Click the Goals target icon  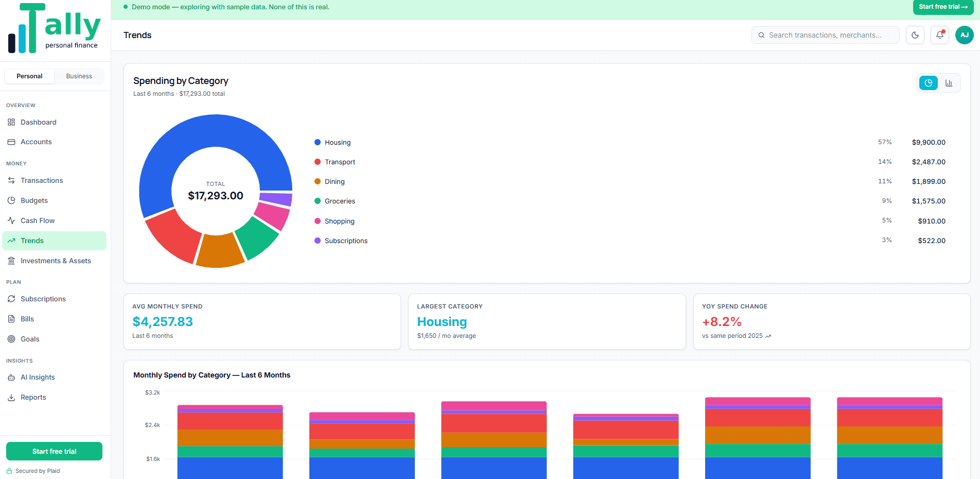[x=11, y=339]
